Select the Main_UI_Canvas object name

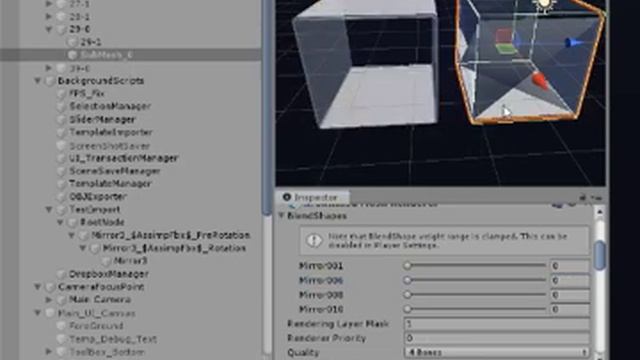click(x=96, y=313)
